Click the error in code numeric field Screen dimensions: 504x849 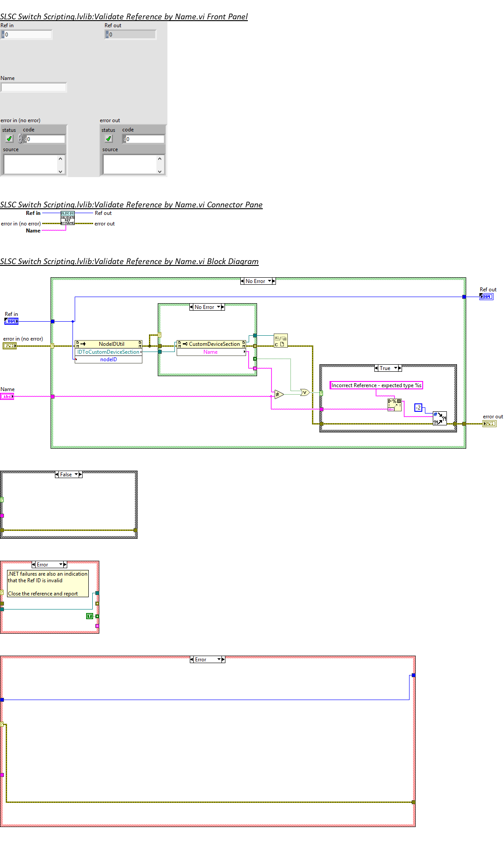click(x=46, y=139)
